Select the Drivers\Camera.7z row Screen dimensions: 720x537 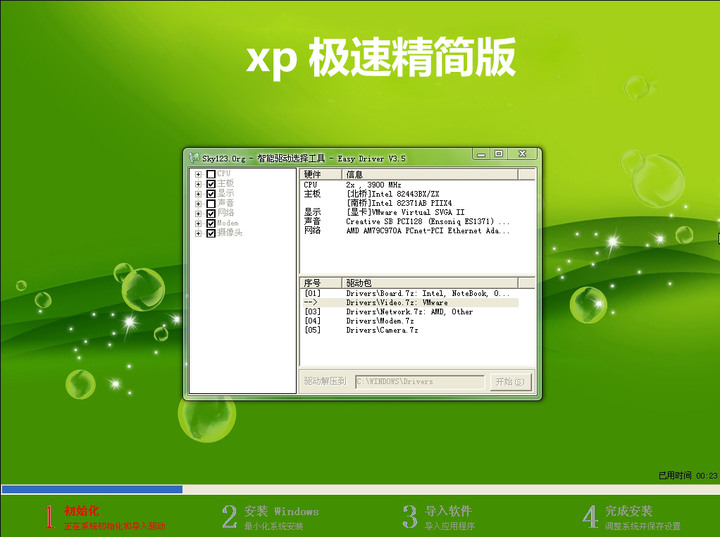(410, 330)
